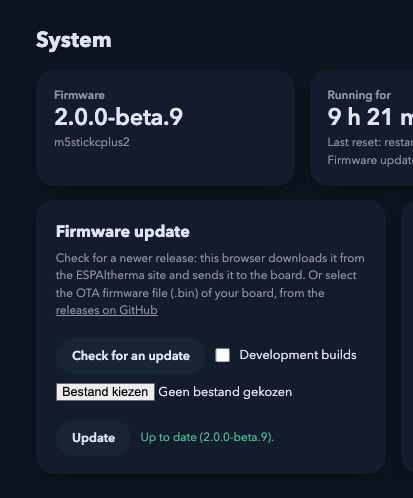Click the System page heading
The width and height of the screenshot is (413, 498).
pyautogui.click(x=74, y=40)
